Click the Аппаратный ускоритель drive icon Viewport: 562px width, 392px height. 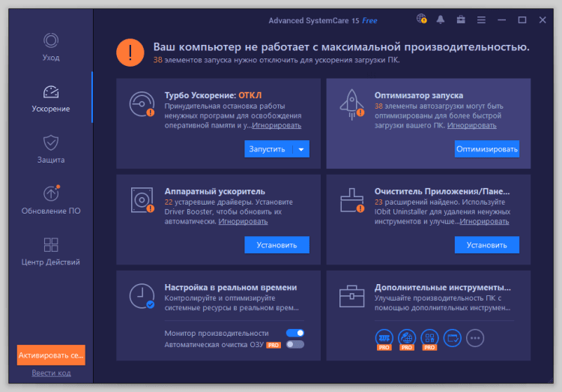pyautogui.click(x=142, y=200)
